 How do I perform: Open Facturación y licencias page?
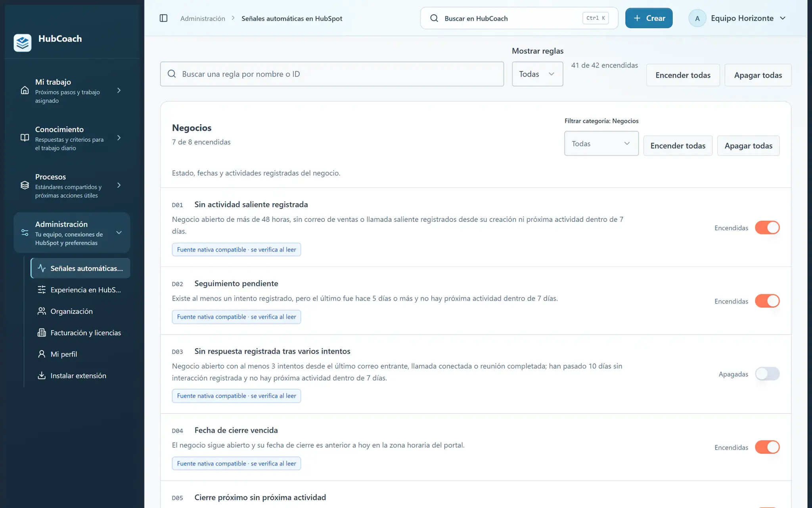coord(80,333)
